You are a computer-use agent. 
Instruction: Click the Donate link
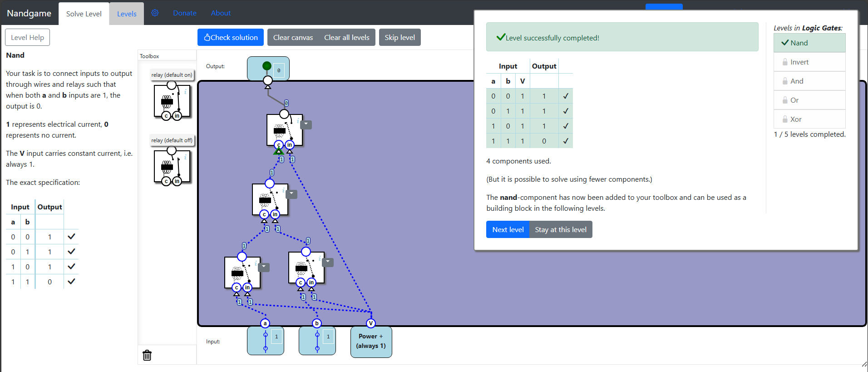click(184, 13)
